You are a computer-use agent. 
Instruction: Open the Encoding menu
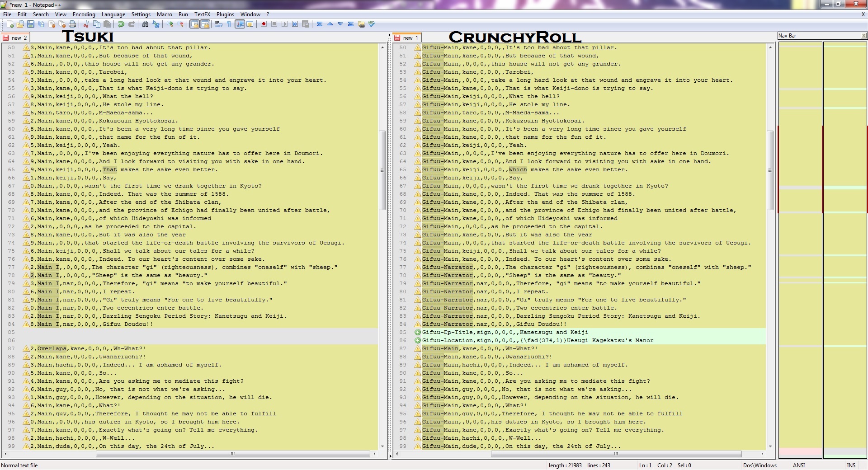click(84, 14)
